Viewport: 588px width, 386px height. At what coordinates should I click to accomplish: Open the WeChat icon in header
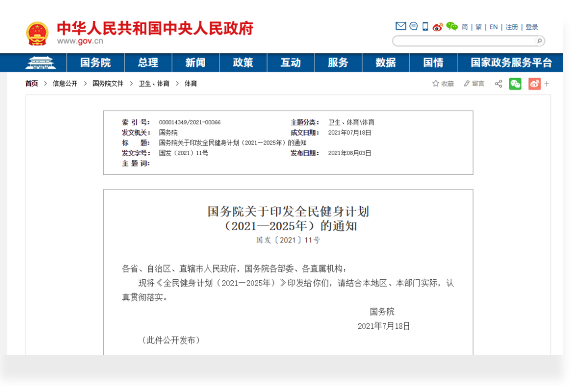pos(452,26)
